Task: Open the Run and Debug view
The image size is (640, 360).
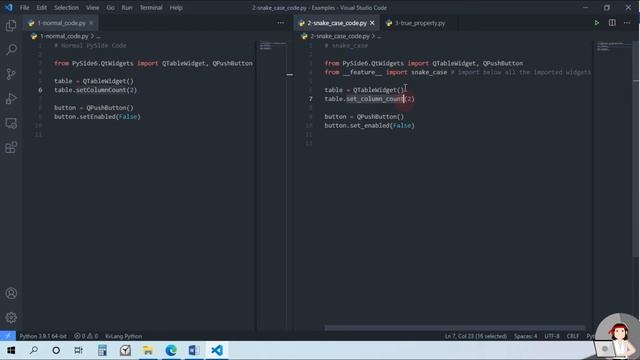Action: [11, 98]
